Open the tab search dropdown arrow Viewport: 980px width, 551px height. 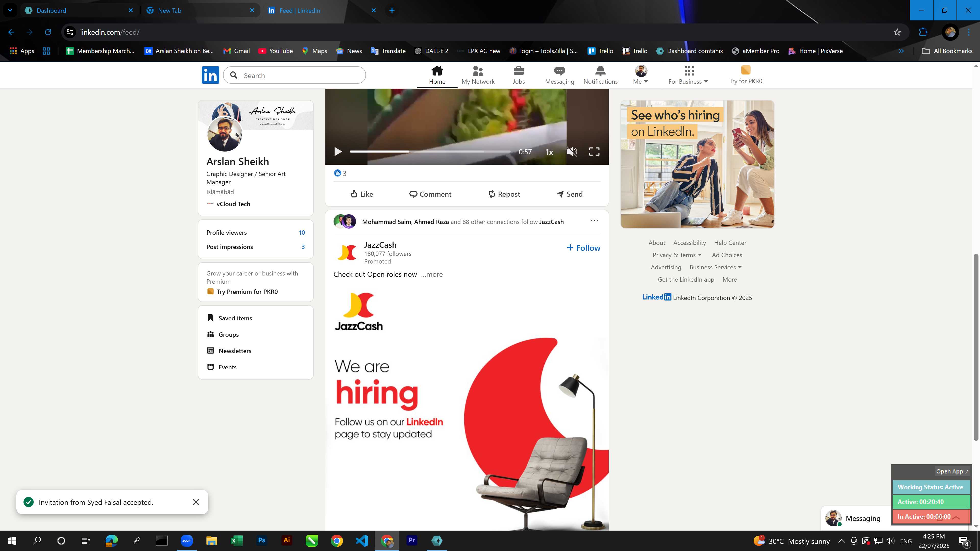tap(10, 10)
